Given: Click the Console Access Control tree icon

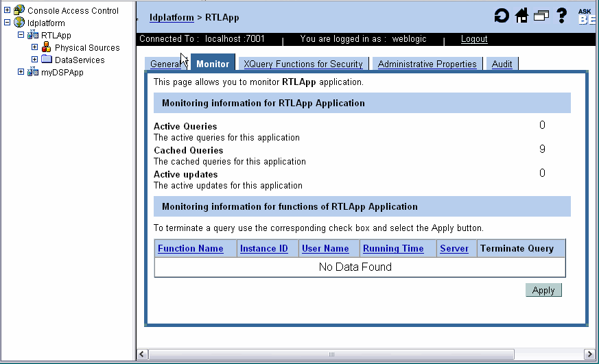Looking at the screenshot, I should (19, 10).
